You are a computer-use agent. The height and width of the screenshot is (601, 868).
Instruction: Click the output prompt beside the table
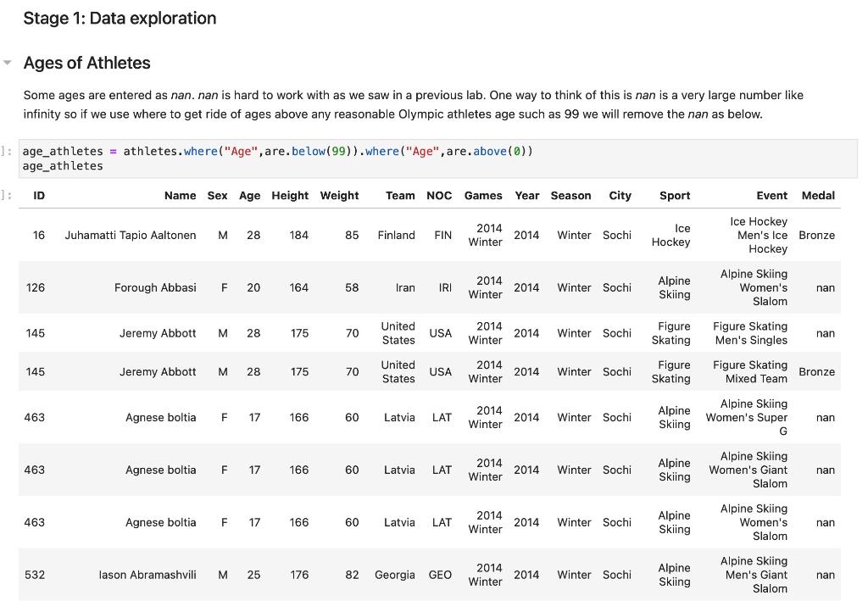pos(4,195)
